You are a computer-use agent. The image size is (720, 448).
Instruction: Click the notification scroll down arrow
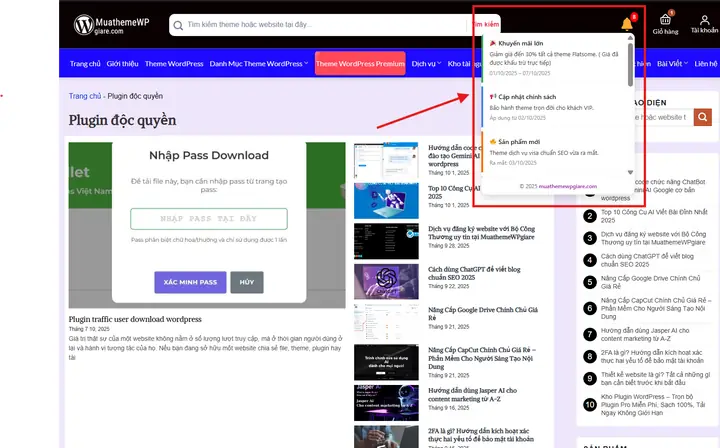[630, 173]
